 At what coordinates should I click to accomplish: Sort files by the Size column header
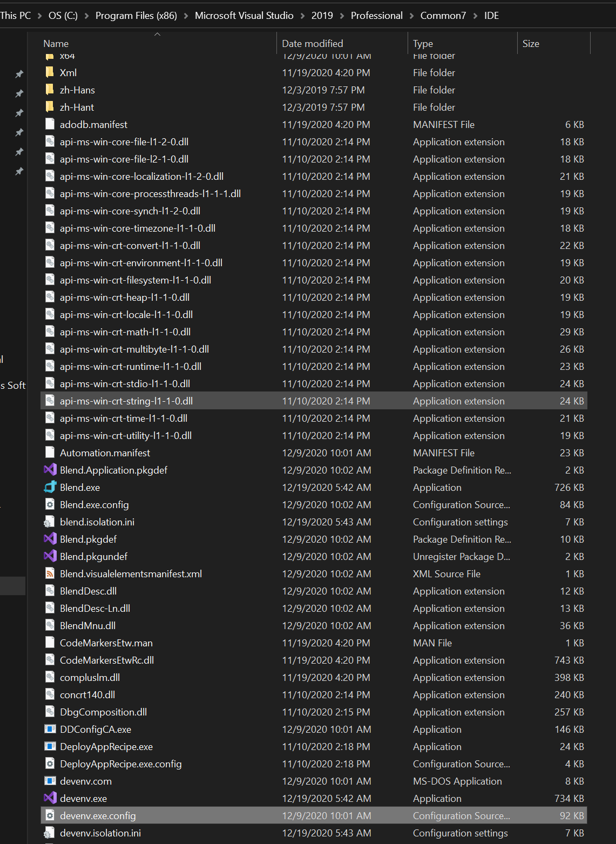[531, 43]
